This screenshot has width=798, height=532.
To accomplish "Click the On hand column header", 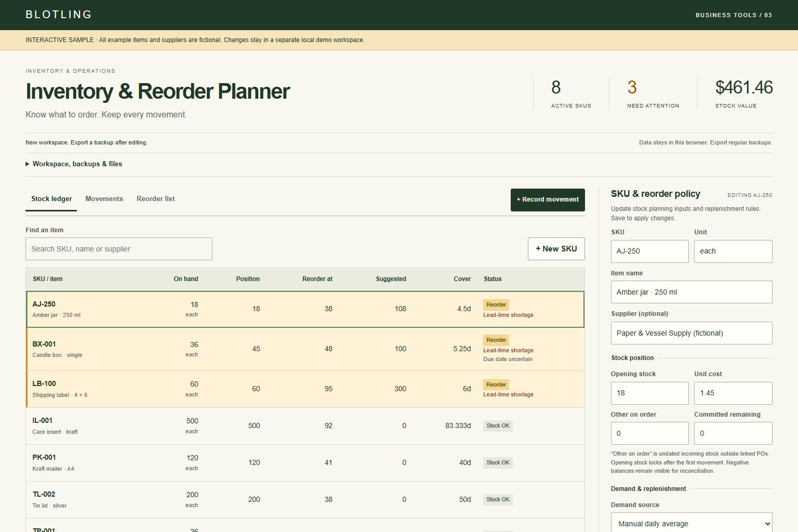I will coord(186,279).
